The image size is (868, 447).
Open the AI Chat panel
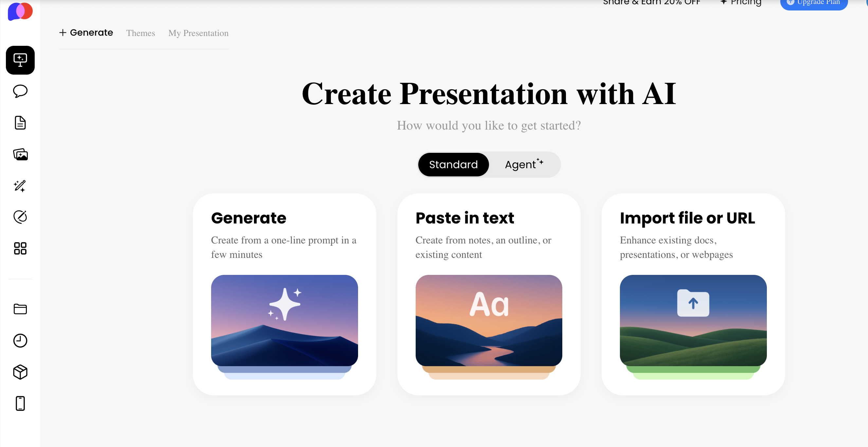[x=20, y=91]
